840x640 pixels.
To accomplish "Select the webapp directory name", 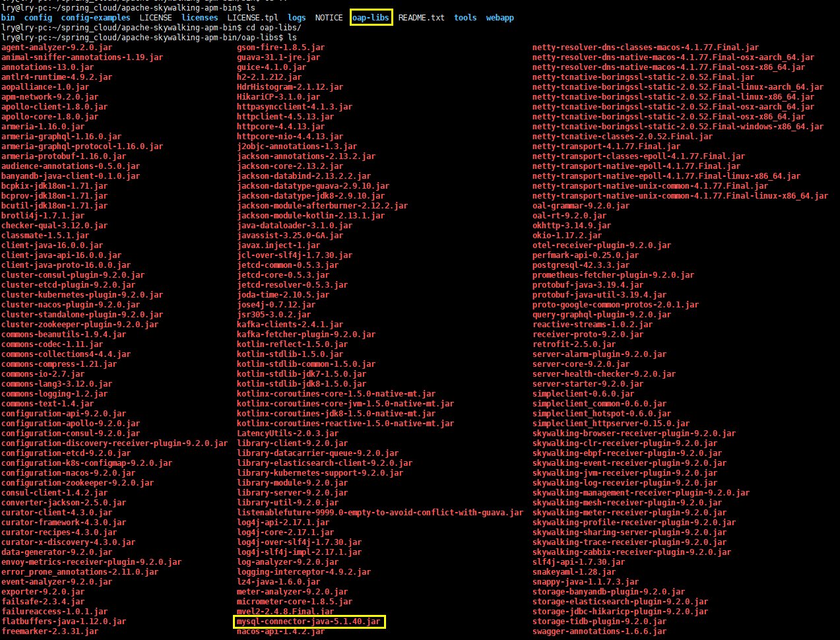I will point(500,18).
